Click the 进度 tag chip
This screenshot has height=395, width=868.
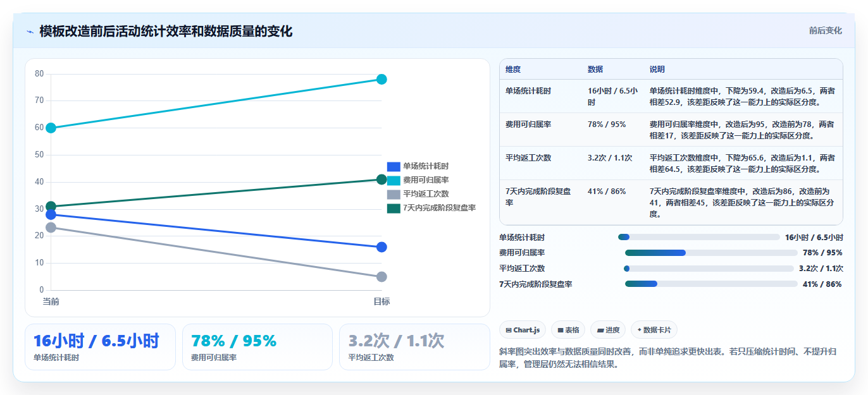point(608,330)
